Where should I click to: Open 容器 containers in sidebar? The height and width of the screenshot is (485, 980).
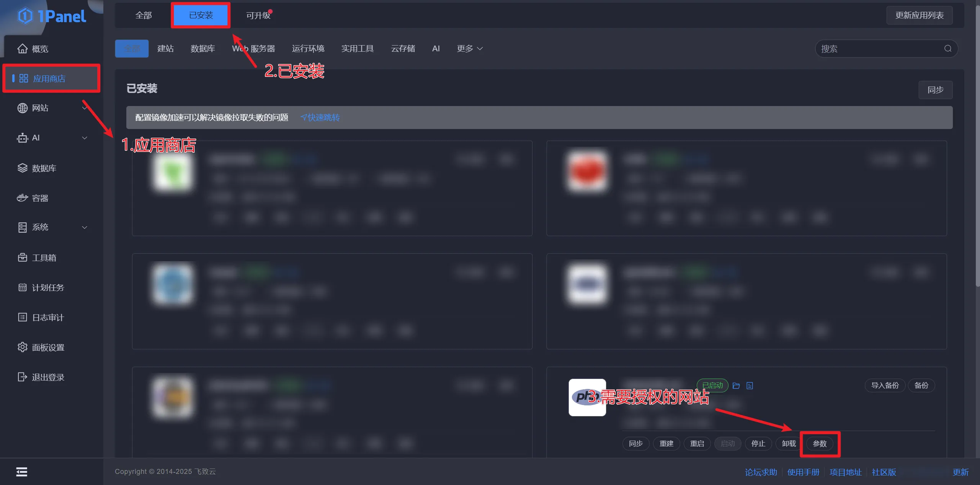pyautogui.click(x=40, y=198)
